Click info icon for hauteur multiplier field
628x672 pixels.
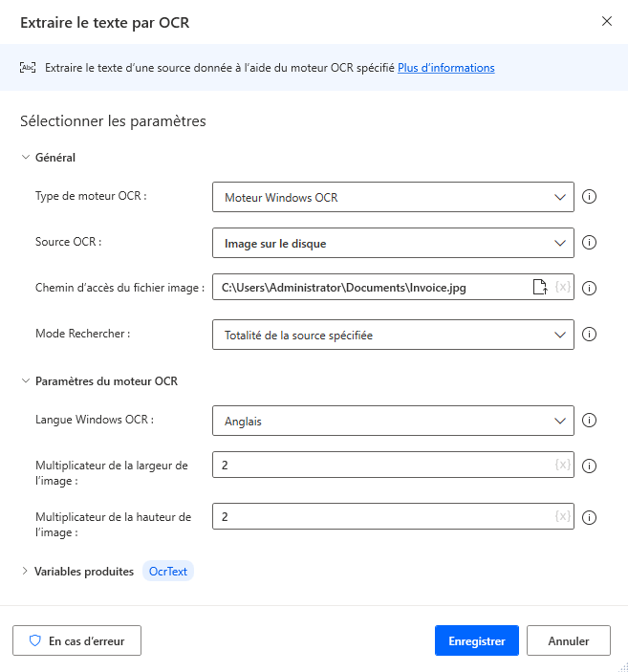pos(590,517)
